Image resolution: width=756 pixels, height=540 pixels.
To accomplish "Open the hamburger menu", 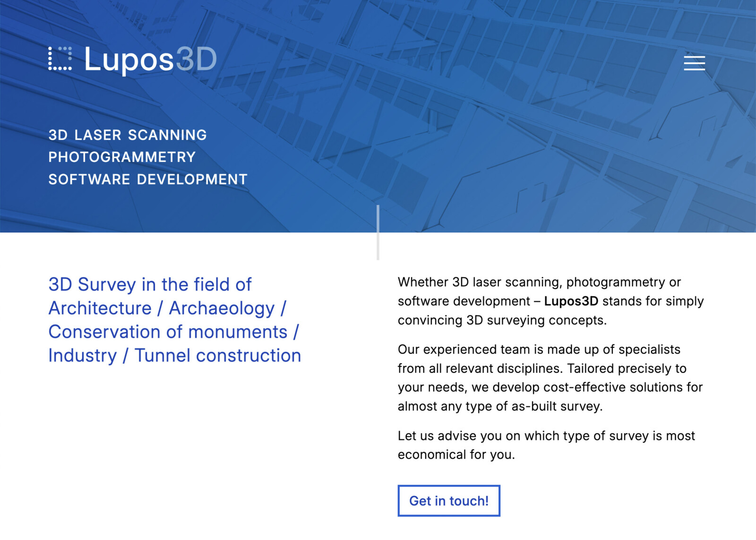I will pos(694,63).
